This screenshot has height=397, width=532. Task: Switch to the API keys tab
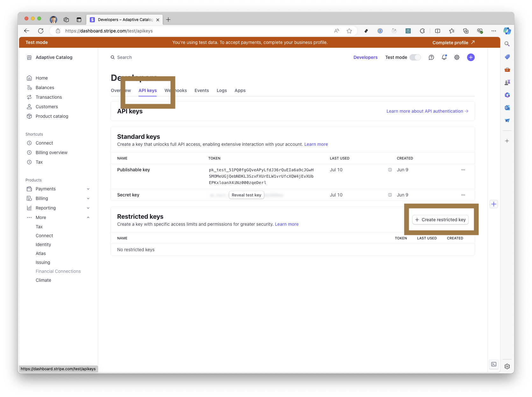148,90
